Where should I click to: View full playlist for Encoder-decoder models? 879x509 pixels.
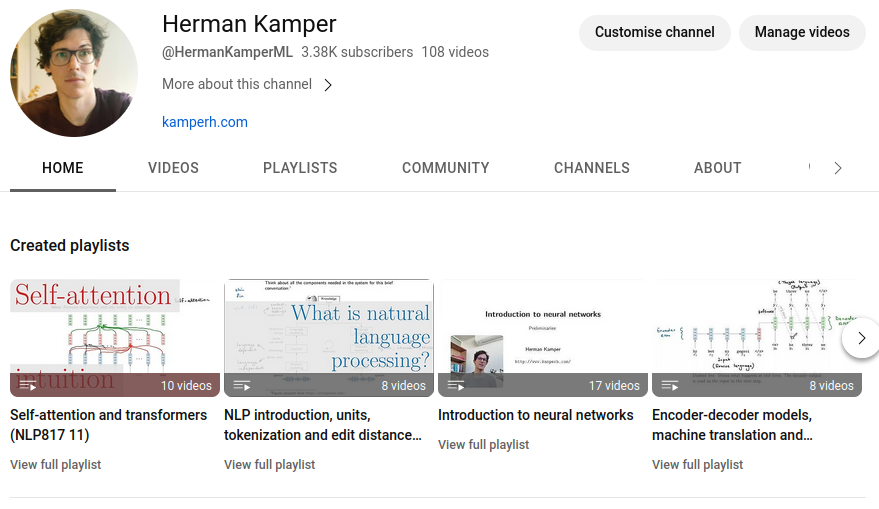[x=698, y=465]
